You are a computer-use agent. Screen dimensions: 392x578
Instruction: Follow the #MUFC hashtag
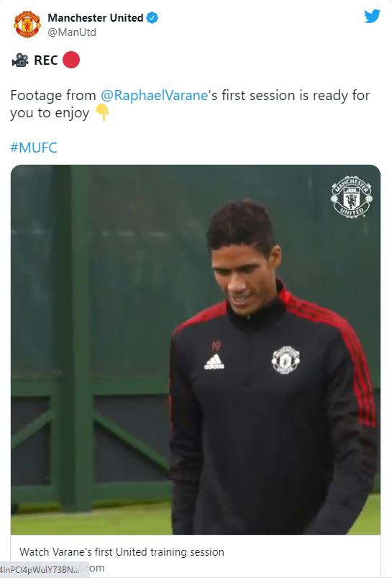(x=34, y=148)
